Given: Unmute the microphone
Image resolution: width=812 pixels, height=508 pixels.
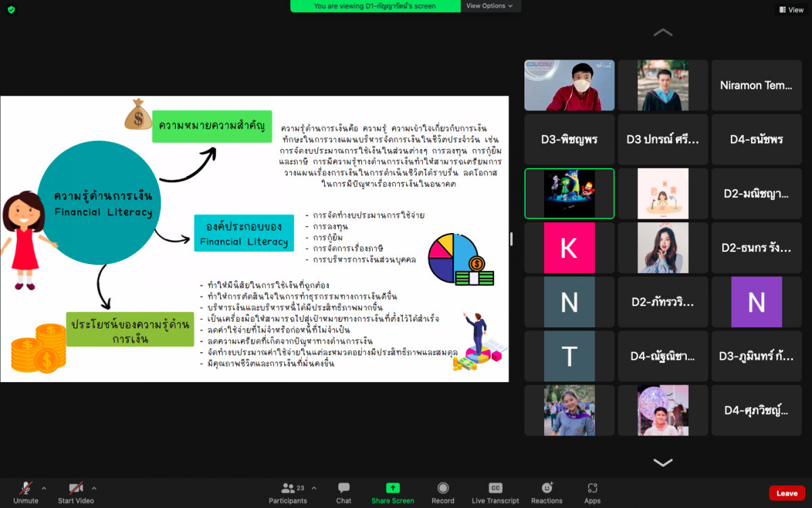Looking at the screenshot, I should [x=26, y=492].
